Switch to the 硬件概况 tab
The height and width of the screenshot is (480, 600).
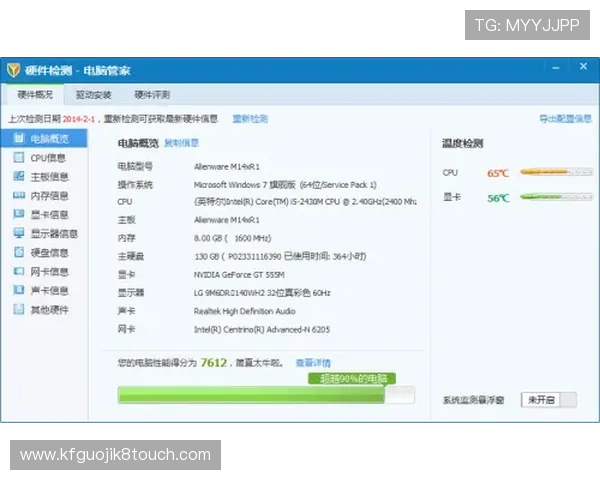click(x=35, y=95)
